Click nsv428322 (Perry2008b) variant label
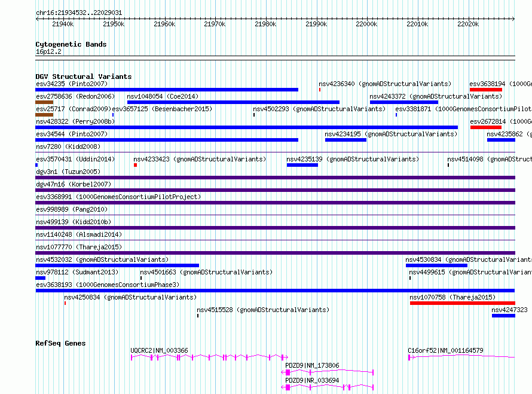 pos(75,121)
